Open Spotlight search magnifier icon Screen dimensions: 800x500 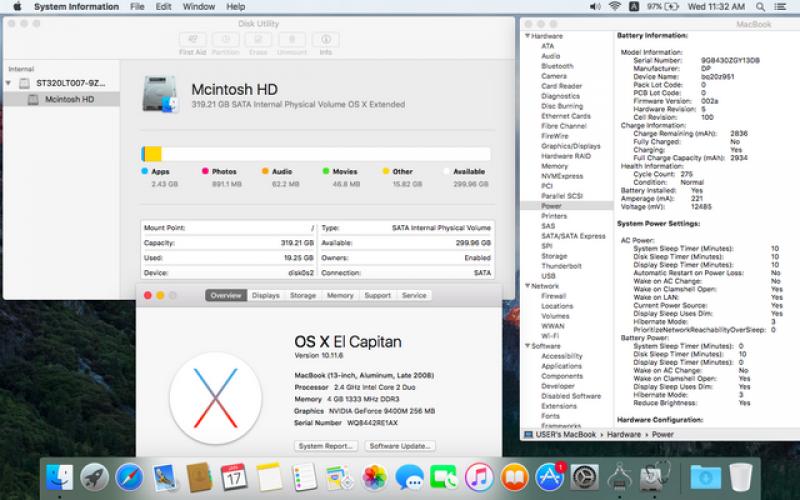coord(760,7)
